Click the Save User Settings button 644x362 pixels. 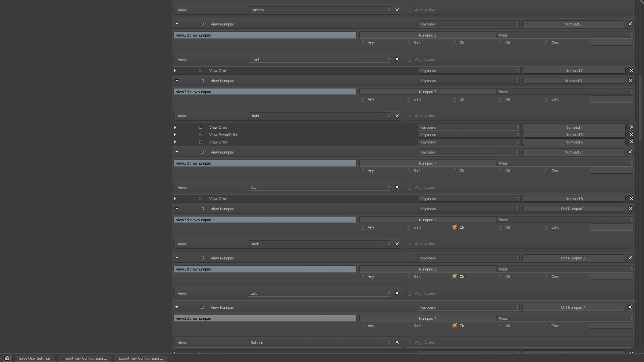[x=35, y=358]
